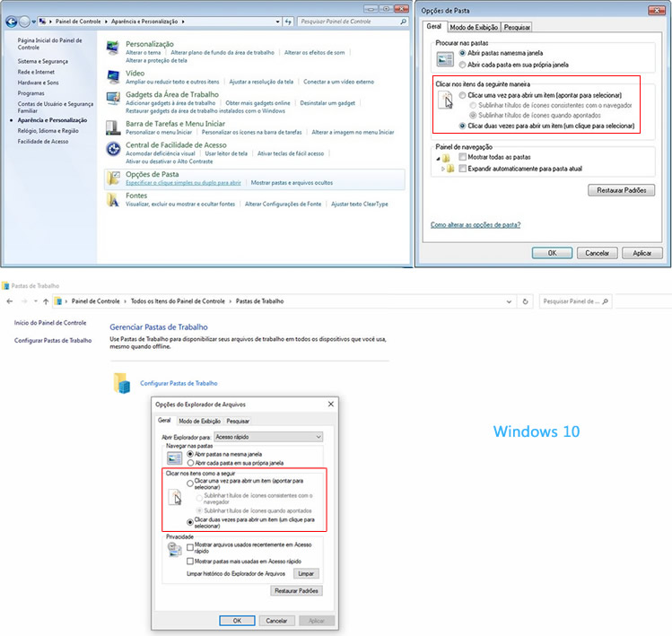Viewport: 672px width, 636px height.
Task: Open the Fontes icon
Action: point(113,200)
